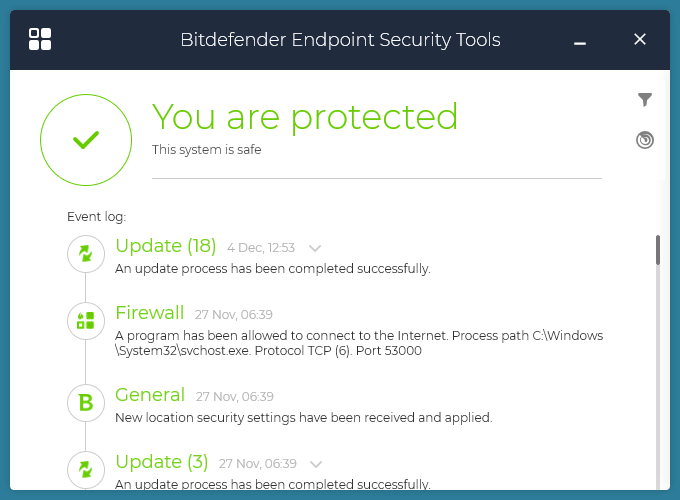Select the Firewall event title
The height and width of the screenshot is (500, 680).
pos(150,313)
